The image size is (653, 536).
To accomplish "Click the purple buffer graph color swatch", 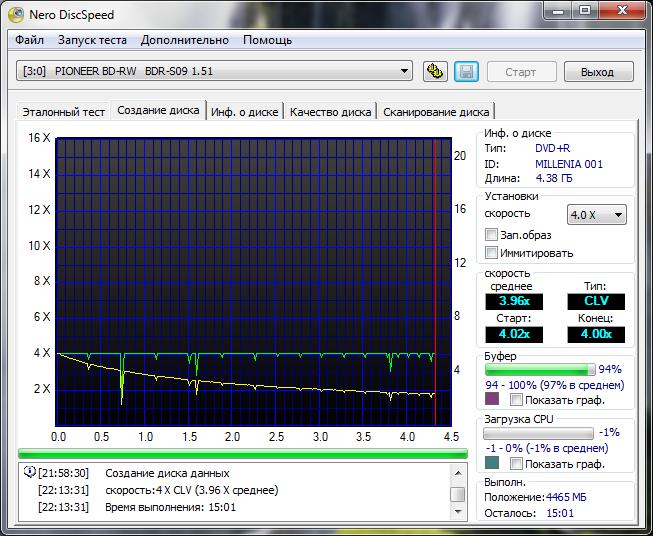I will 492,399.
